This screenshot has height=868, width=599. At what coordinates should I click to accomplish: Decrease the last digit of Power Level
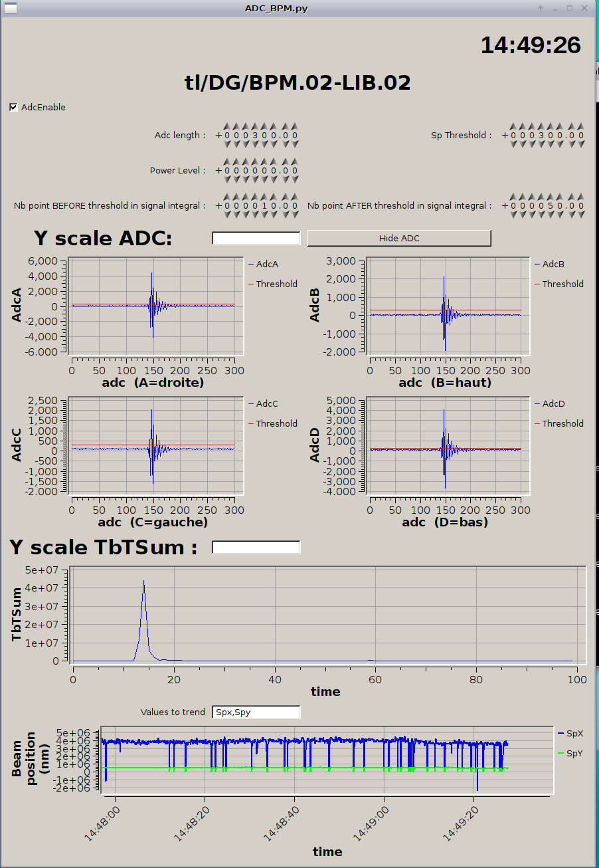pos(294,179)
